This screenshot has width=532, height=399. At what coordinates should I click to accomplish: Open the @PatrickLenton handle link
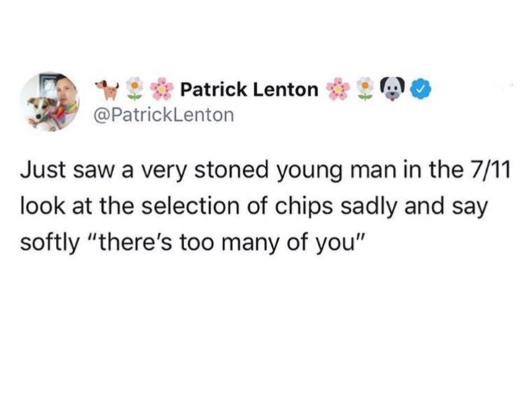coord(164,115)
